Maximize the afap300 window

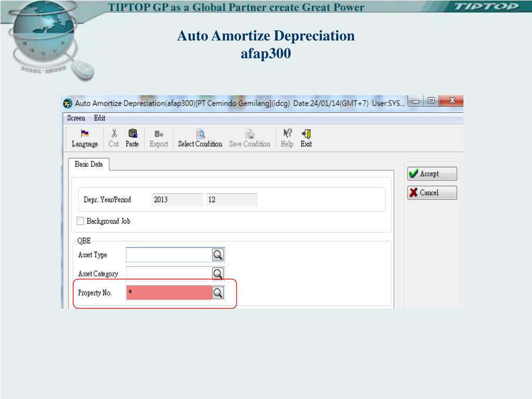[431, 100]
